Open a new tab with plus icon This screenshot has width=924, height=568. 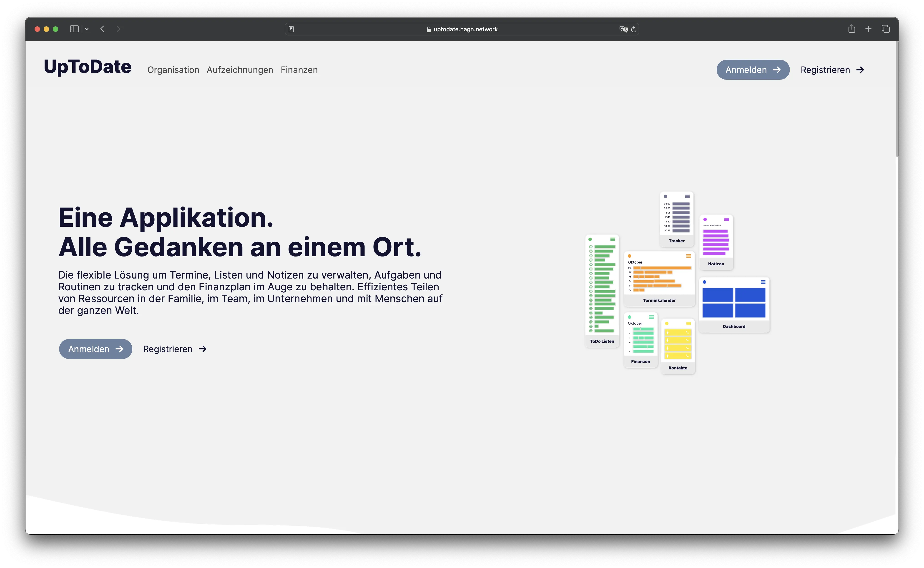coord(868,29)
